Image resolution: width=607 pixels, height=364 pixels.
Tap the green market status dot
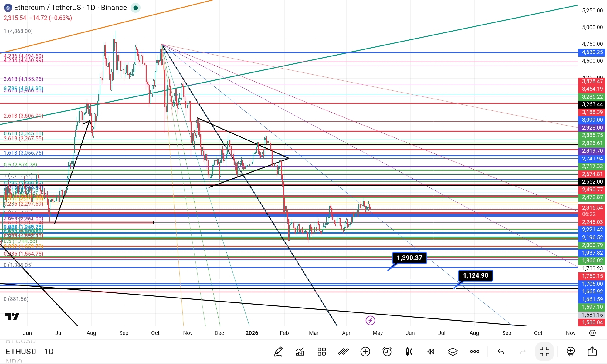[x=135, y=8]
